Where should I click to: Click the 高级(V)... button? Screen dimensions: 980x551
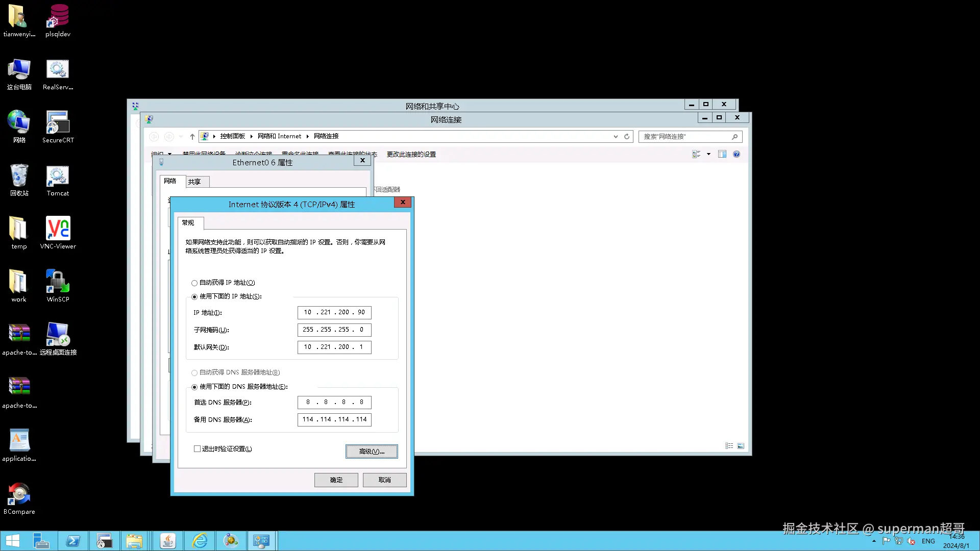(x=371, y=452)
